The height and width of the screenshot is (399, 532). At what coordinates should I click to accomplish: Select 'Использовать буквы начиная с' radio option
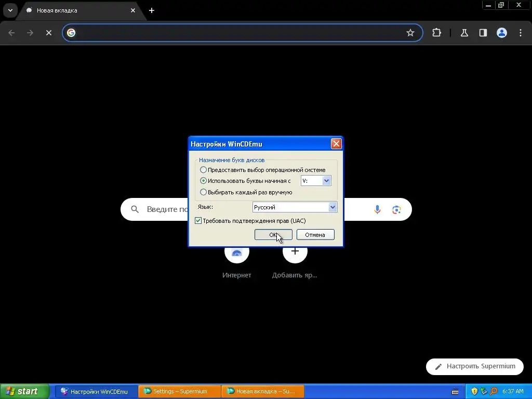point(203,180)
